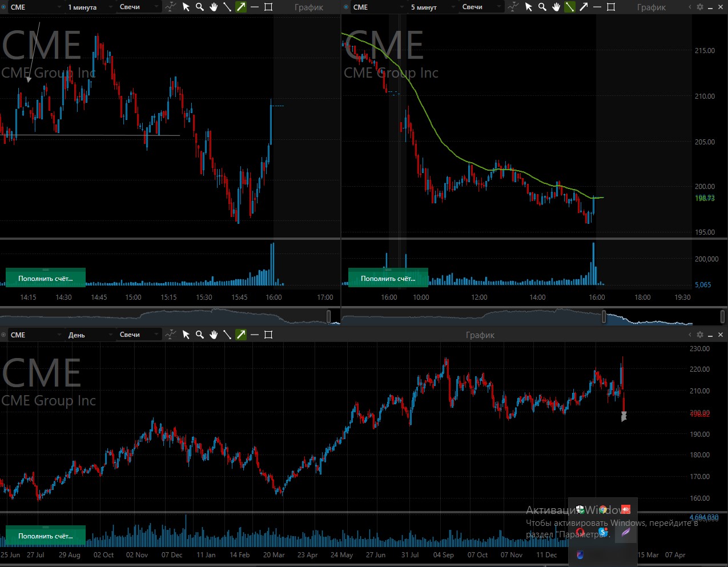Screen dimensions: 728x567
Task: Grab the rightmost overview handle under 5 минут chart
Action: pos(723,316)
